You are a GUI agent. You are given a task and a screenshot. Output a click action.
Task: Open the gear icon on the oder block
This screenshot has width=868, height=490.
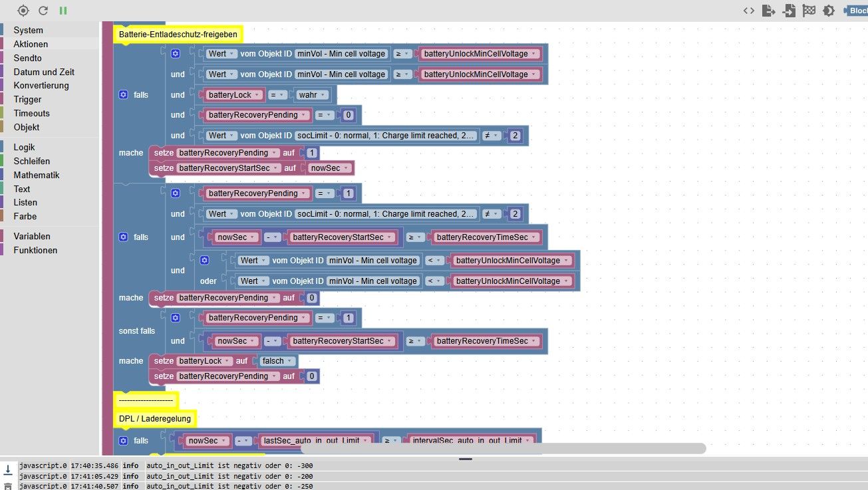click(205, 260)
